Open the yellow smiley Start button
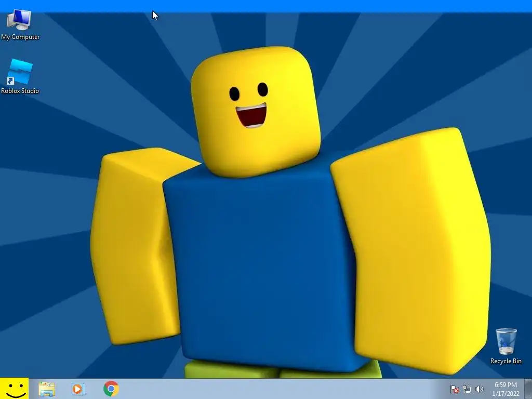Screen dimensions: 532x399 14,389
